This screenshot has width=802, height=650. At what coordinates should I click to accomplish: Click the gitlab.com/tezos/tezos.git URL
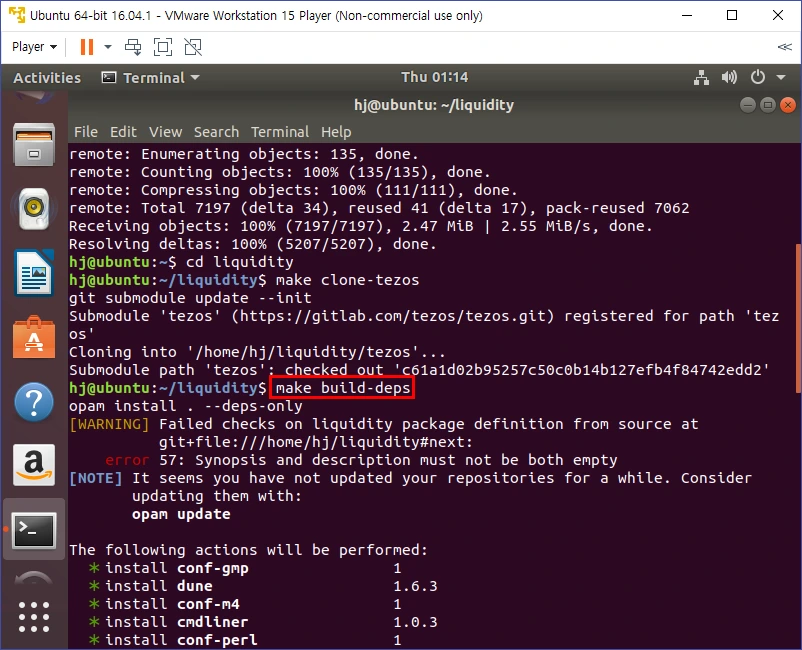coord(392,316)
